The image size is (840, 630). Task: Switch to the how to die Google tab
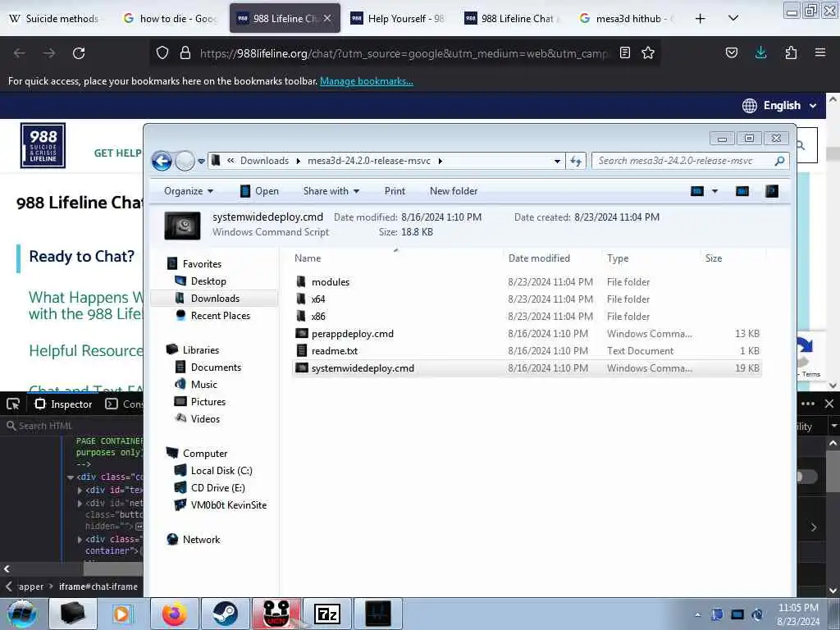click(x=171, y=18)
